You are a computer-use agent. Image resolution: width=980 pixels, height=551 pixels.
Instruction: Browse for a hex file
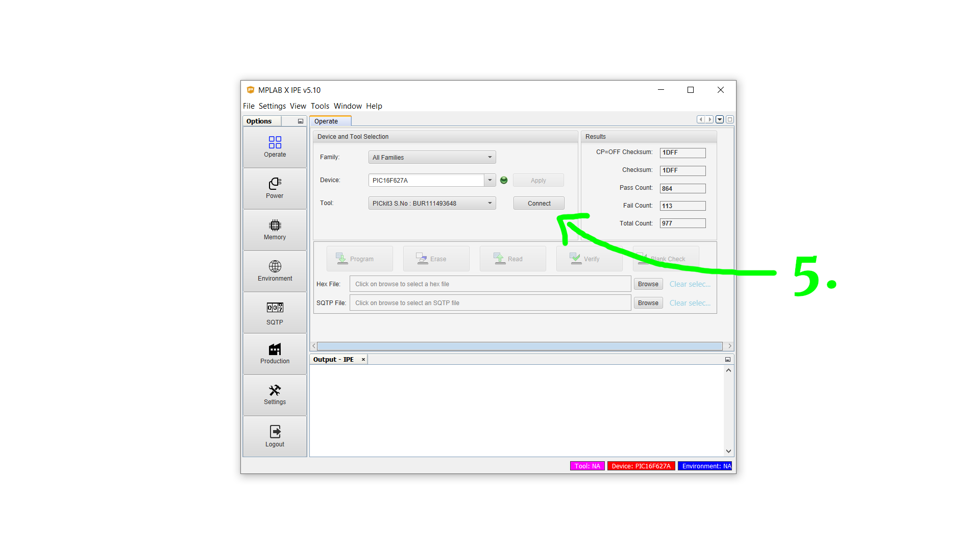coord(648,284)
